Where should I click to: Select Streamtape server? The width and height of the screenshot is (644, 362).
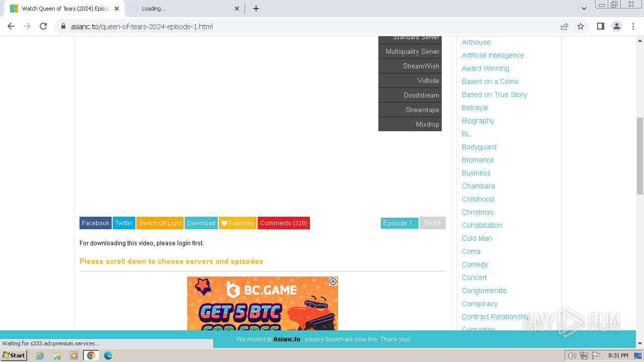pyautogui.click(x=410, y=110)
